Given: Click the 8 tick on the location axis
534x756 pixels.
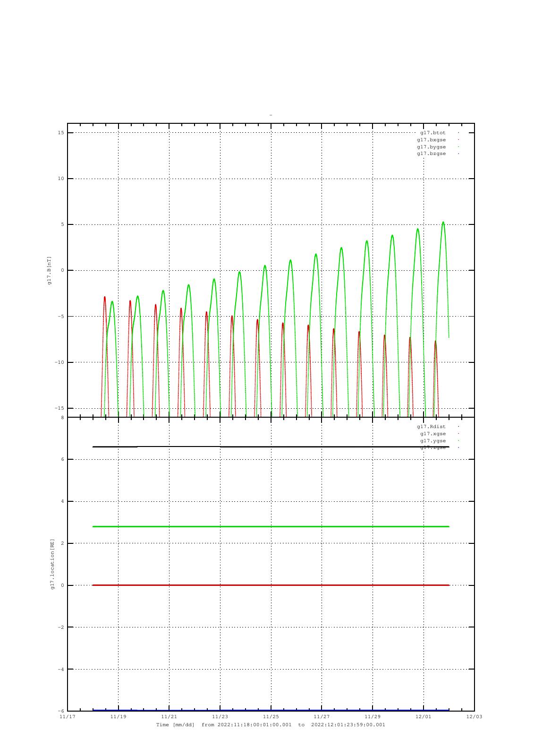Looking at the screenshot, I should pos(62,418).
